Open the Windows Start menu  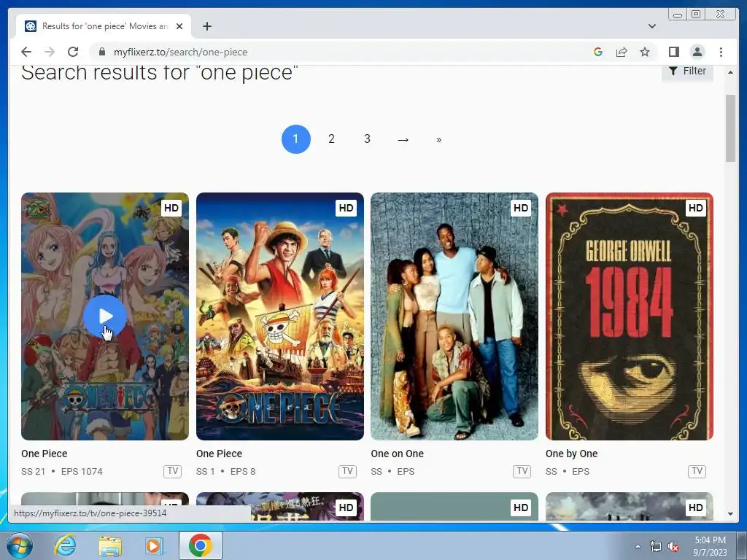[x=19, y=545]
